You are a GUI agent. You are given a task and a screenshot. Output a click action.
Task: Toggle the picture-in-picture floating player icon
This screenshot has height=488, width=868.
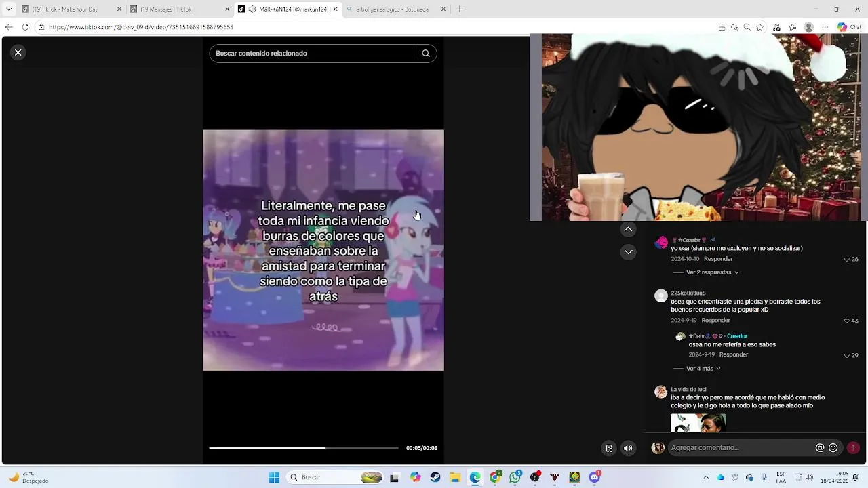[x=609, y=448]
